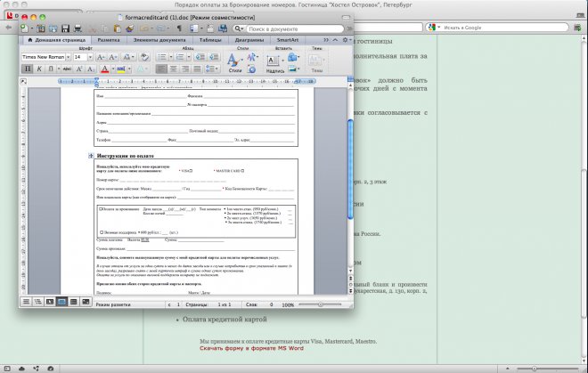Insert a text box with Надпись
The width and height of the screenshot is (588, 373).
(275, 64)
